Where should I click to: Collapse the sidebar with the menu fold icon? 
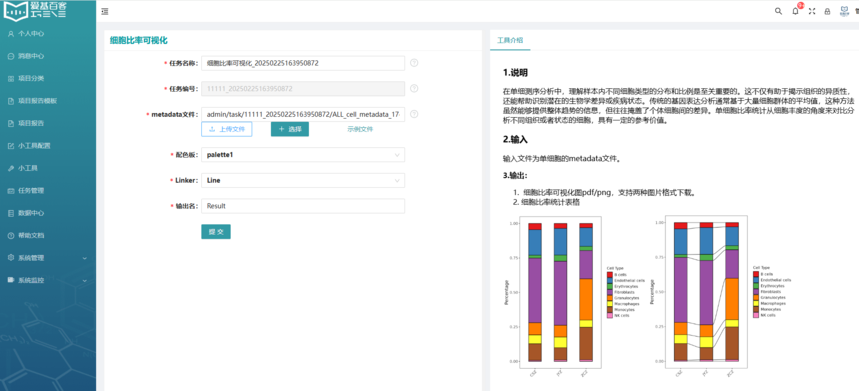[x=105, y=11]
